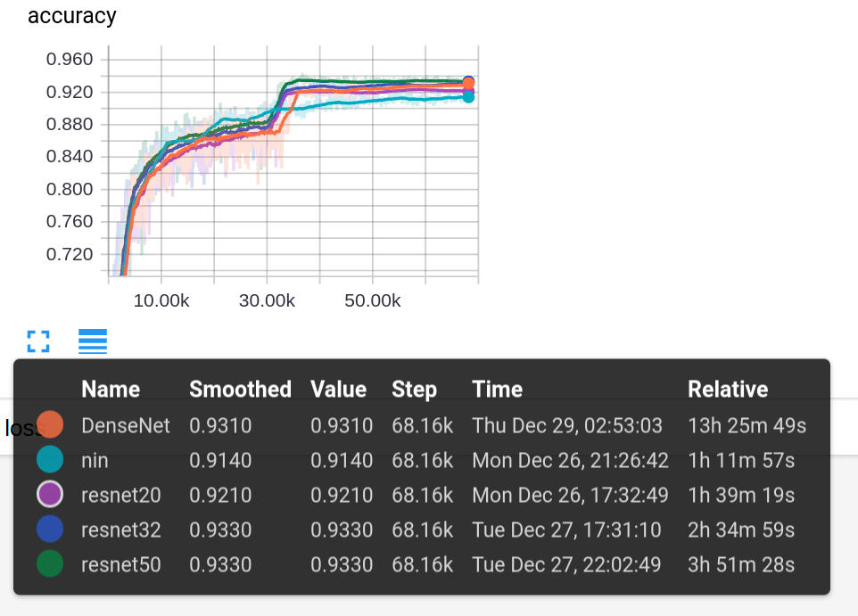Click resnet32 timestamp Tue Dec 27, 17:31:10
858x616 pixels.
point(567,530)
